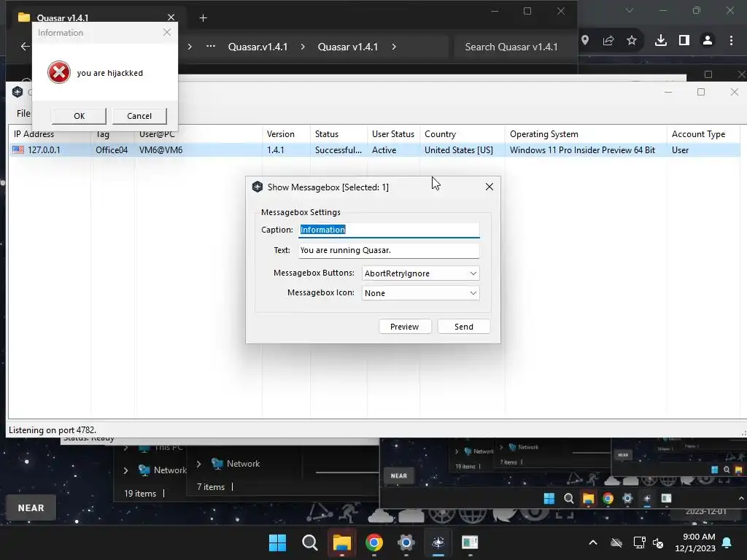Click the US flag icon in client row

[18, 149]
